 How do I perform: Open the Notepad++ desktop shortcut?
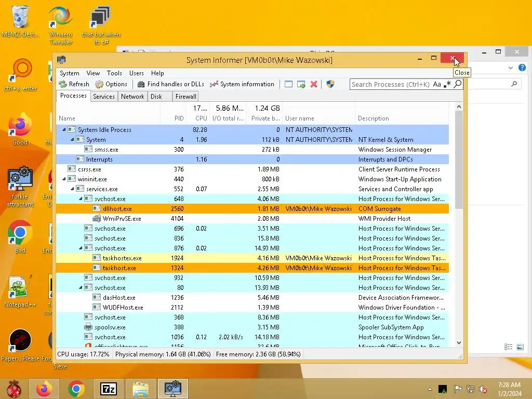click(x=20, y=291)
